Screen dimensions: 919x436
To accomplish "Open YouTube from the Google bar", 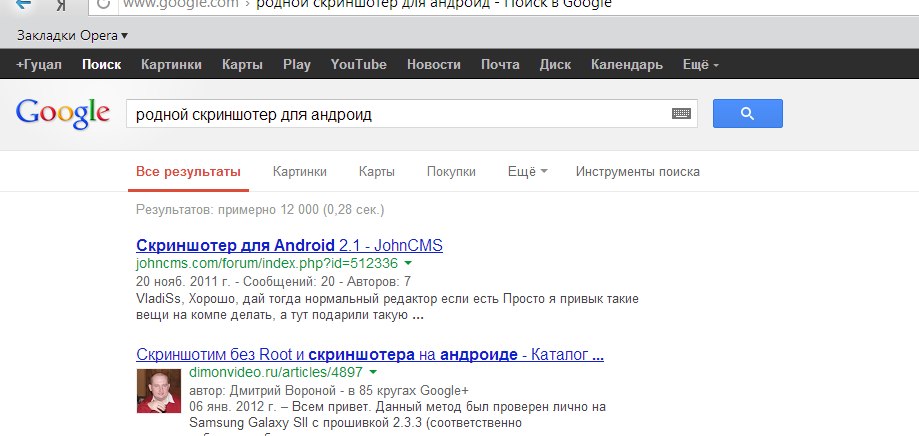I will click(358, 65).
